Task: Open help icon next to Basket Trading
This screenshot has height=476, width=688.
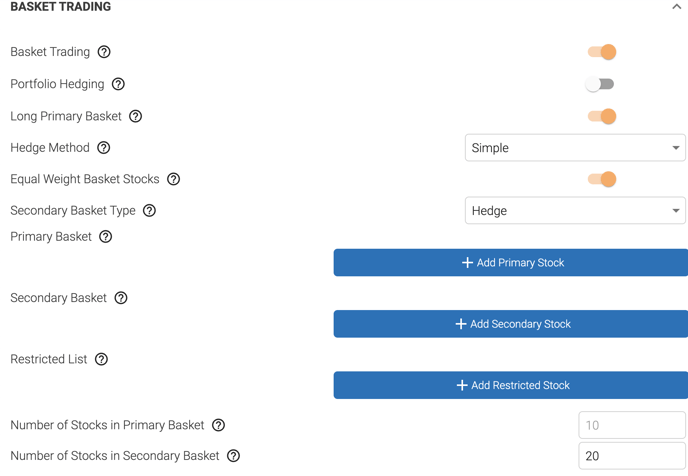Action: coord(104,52)
